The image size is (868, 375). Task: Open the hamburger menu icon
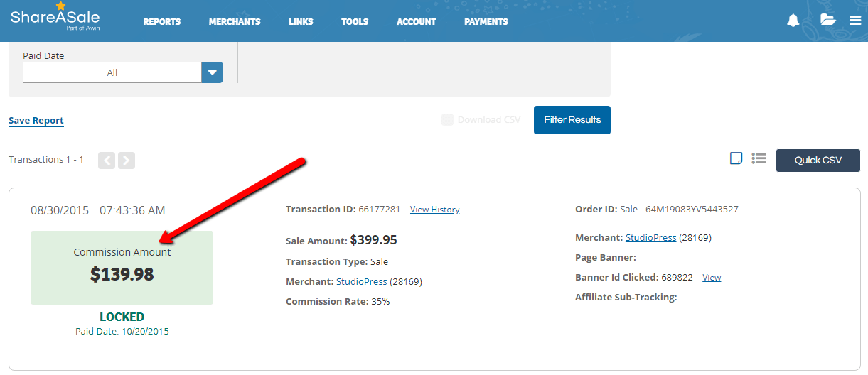pyautogui.click(x=855, y=21)
